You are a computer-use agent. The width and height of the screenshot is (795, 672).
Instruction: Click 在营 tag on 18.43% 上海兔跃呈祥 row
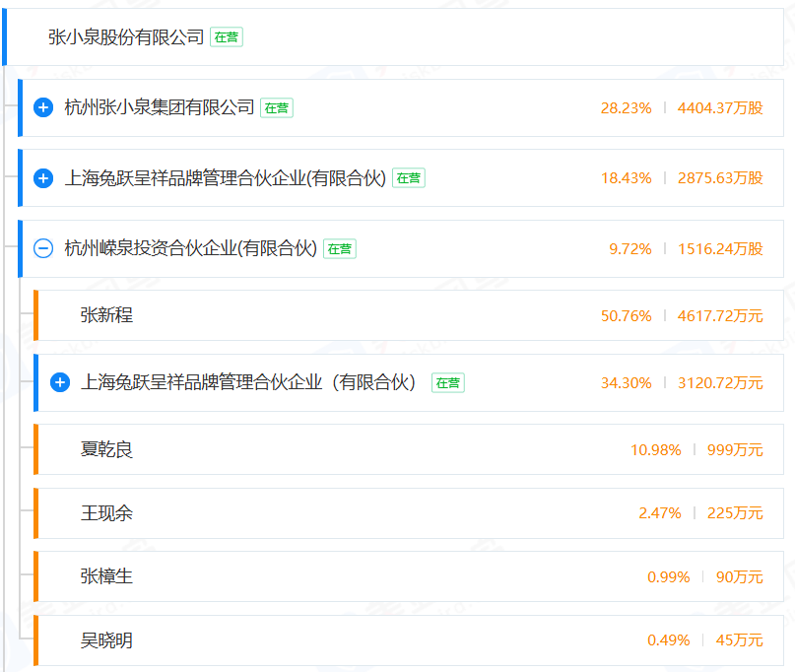[x=409, y=178]
